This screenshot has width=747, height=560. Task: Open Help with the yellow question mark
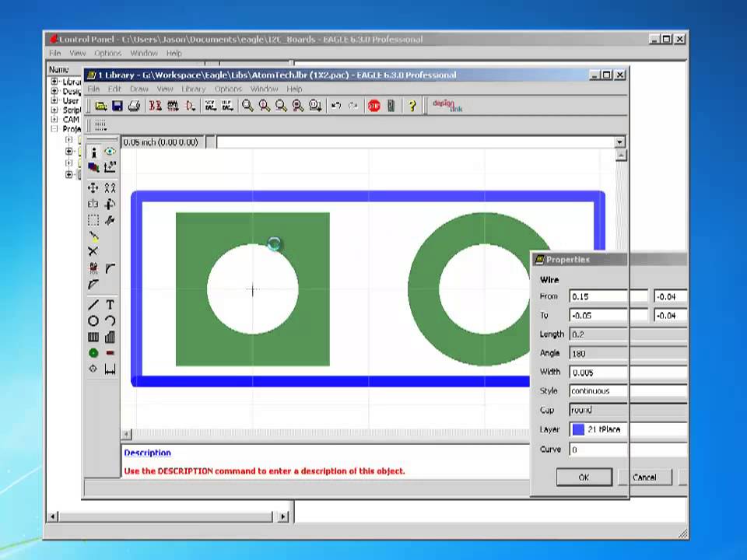pyautogui.click(x=412, y=106)
